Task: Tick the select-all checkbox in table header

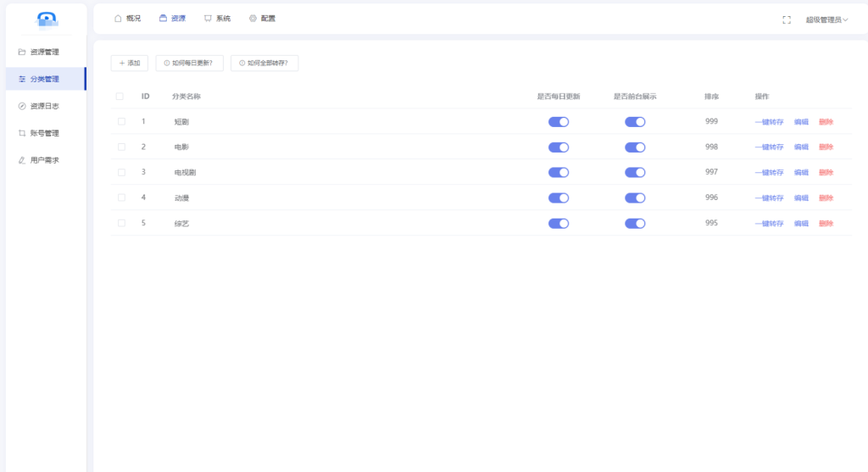Action: coord(120,97)
